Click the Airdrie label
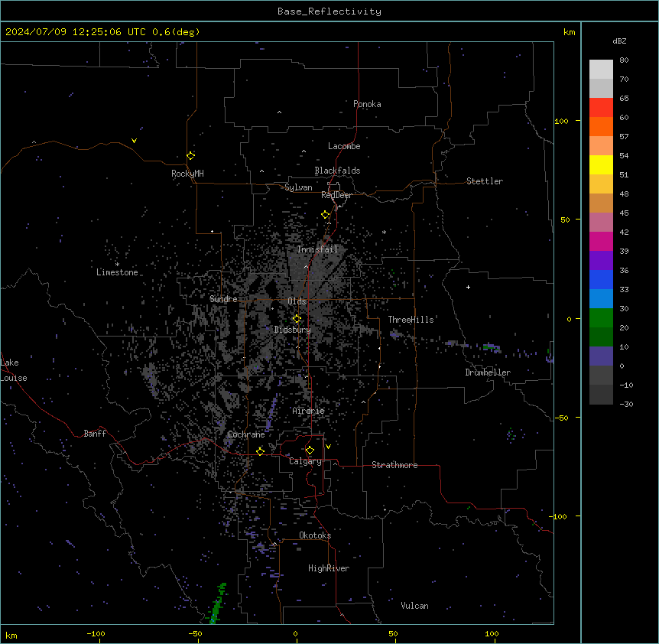Screen dimensions: 659x644 pos(309,411)
